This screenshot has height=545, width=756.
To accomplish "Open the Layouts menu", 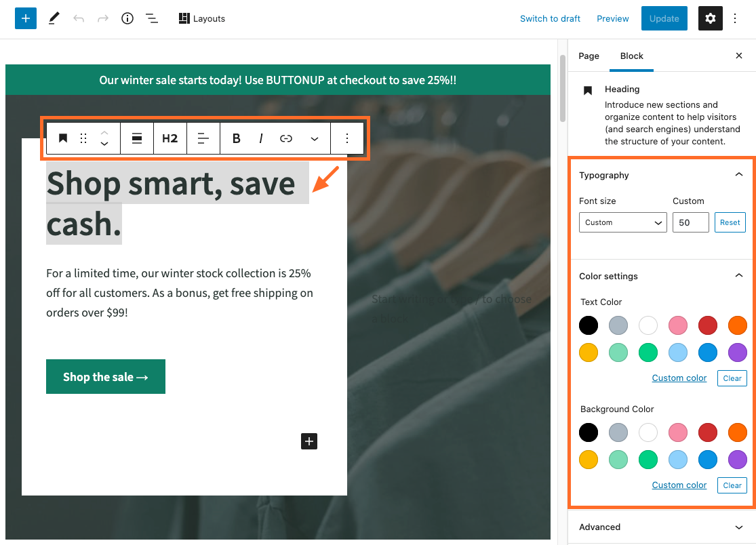I will point(202,18).
